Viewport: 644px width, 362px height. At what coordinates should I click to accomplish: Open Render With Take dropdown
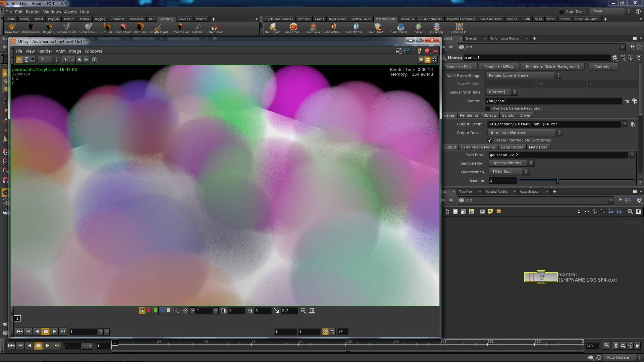(501, 92)
